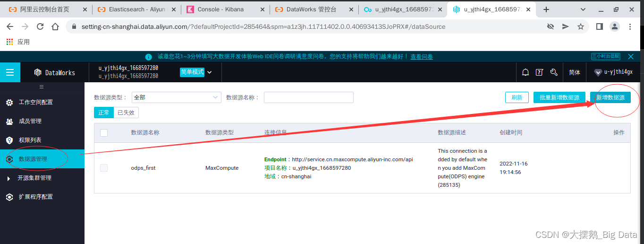Switch to the 正常 tab

104,113
